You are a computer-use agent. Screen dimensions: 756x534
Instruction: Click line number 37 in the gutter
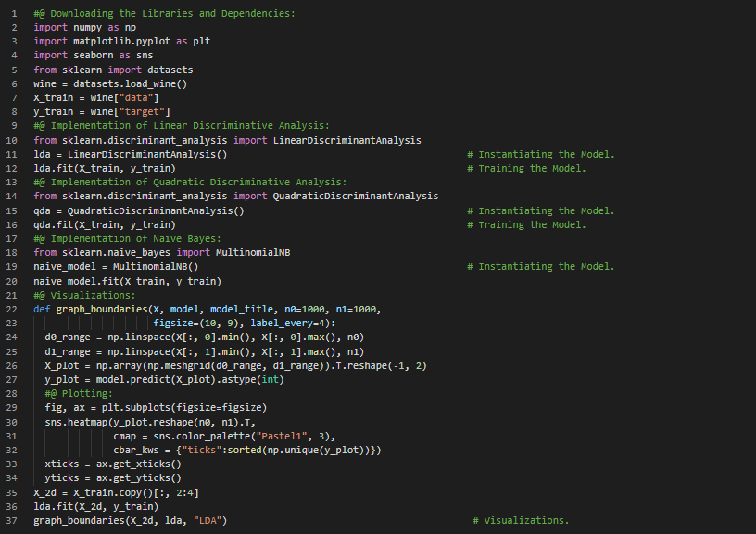(13, 520)
